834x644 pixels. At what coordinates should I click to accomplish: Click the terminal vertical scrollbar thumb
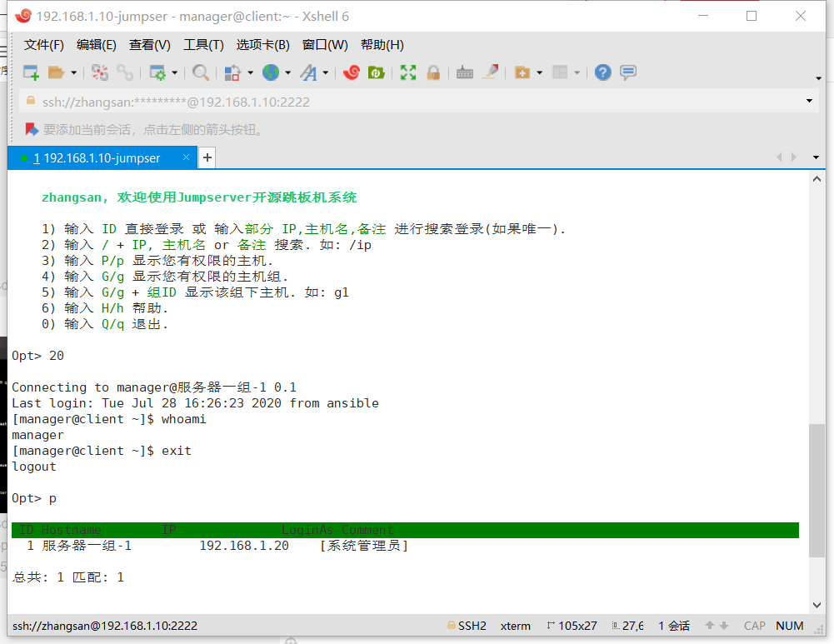[x=817, y=490]
